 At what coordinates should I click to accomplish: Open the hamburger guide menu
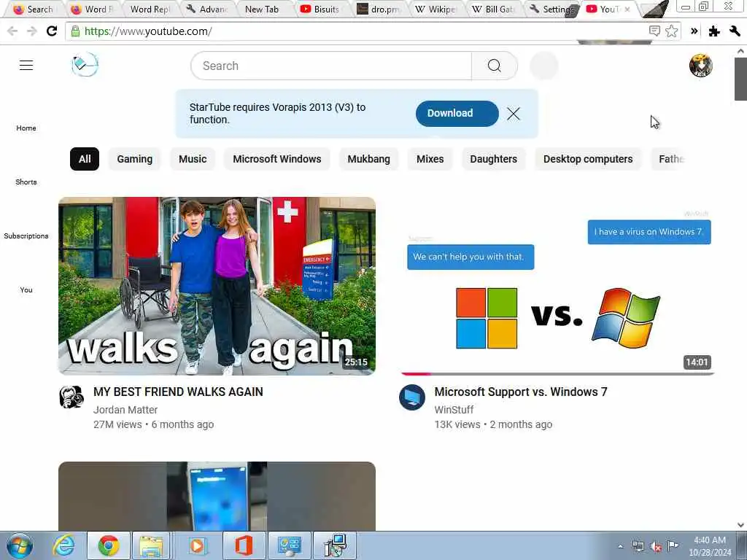[26, 65]
